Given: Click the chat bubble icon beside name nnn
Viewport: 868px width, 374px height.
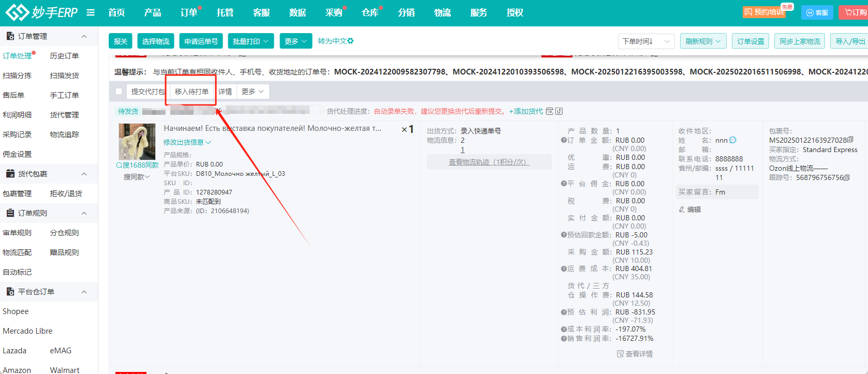Looking at the screenshot, I should [x=733, y=140].
